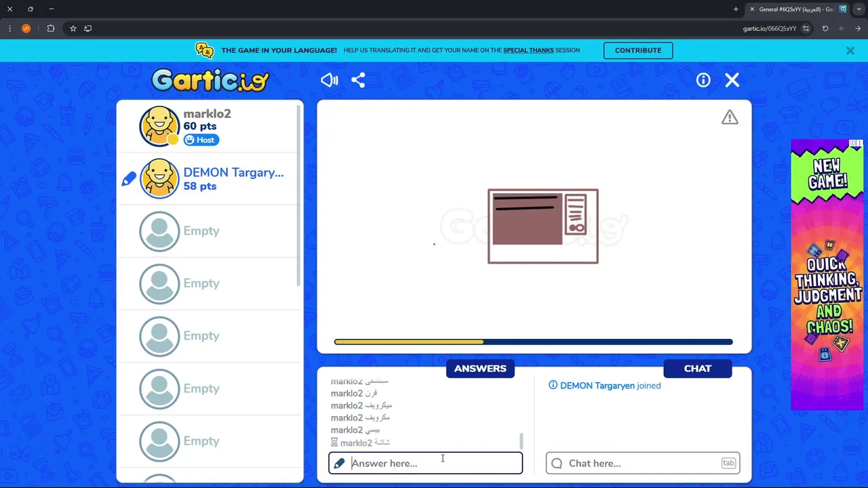Open the browser three-dot menu
The image size is (868, 488).
click(9, 28)
